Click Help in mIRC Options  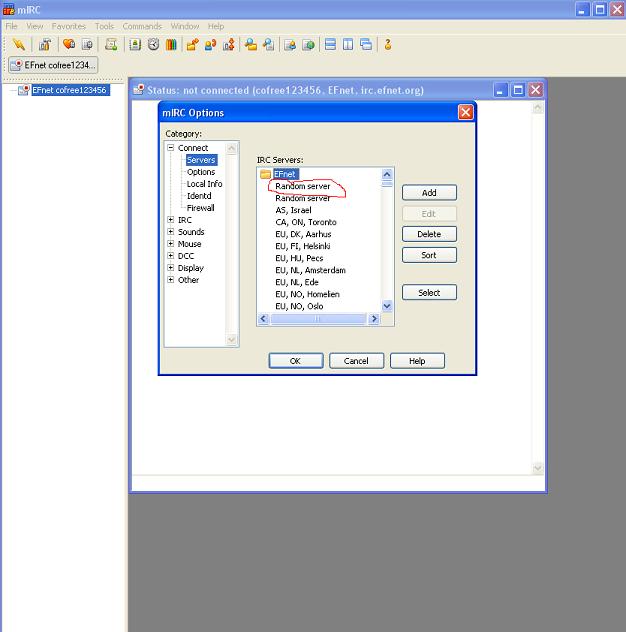coord(417,361)
